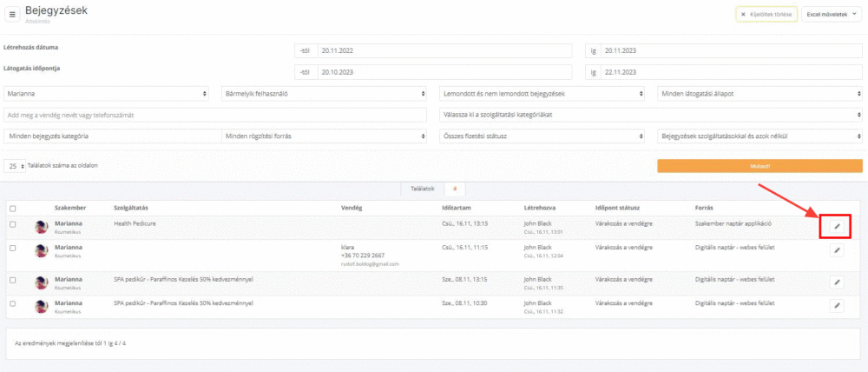Screen dimensions: 868x372
Task: Edit the klara guest entry with pencil icon
Action: 837,250
